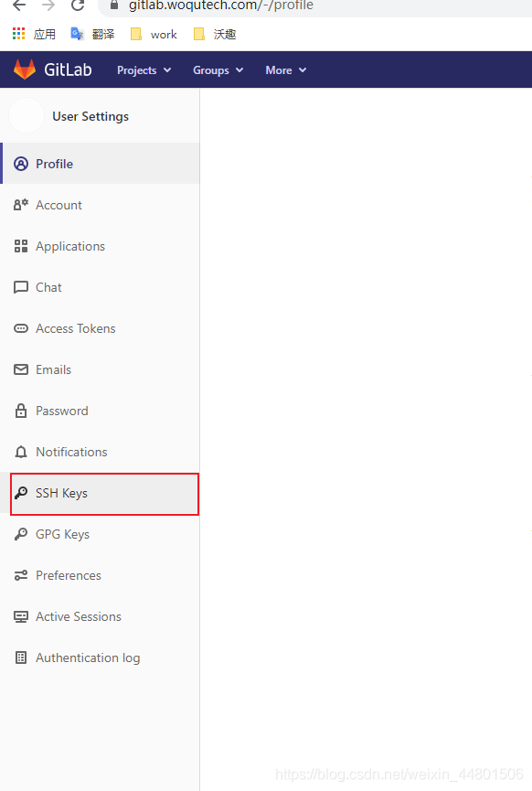Click the Notifications bell icon
This screenshot has height=791, width=532.
tap(21, 452)
